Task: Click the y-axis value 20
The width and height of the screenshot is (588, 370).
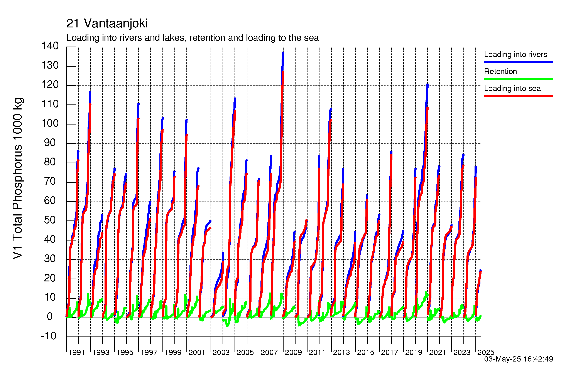Action: tap(50, 278)
